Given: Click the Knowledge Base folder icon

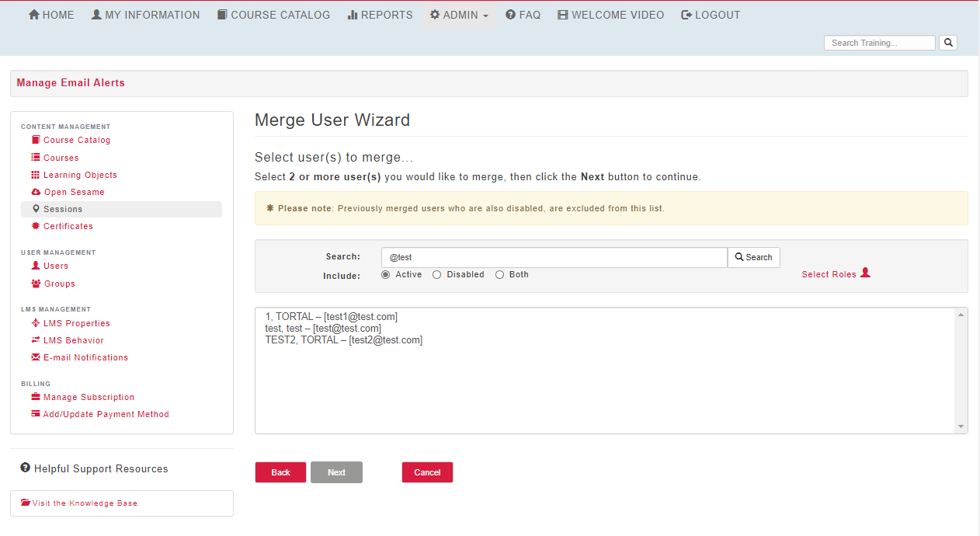Looking at the screenshot, I should click(26, 503).
